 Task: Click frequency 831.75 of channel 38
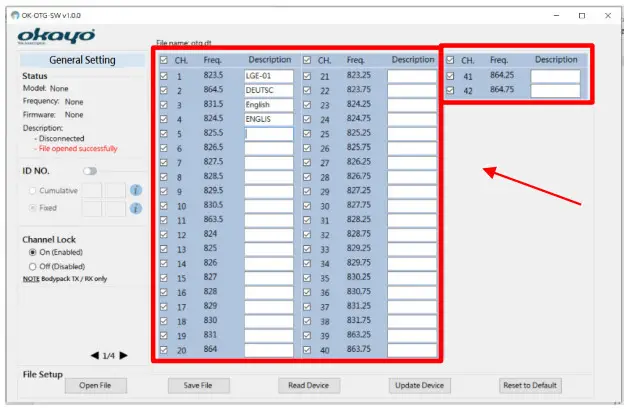click(x=358, y=320)
